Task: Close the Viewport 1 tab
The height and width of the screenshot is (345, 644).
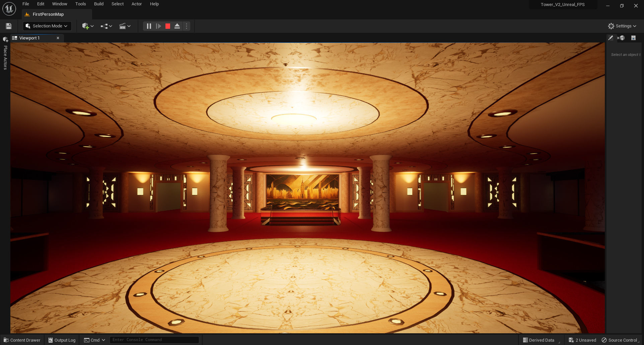Action: coord(58,38)
